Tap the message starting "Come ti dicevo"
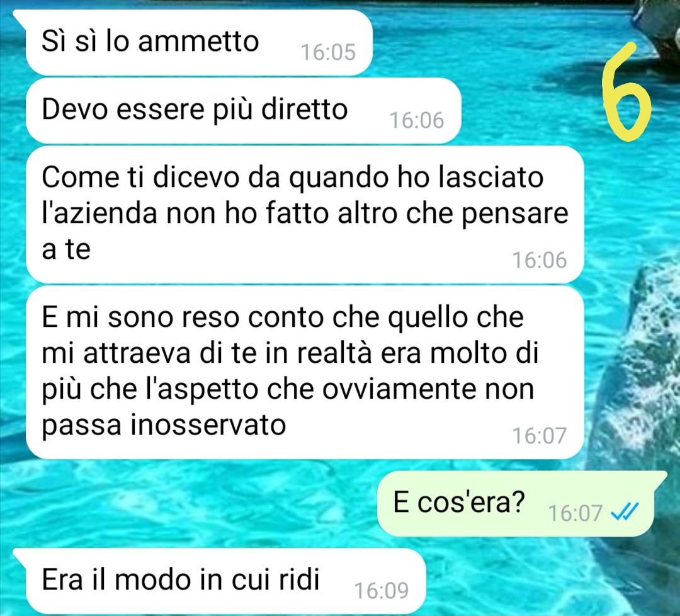The width and height of the screenshot is (680, 616). 305,214
